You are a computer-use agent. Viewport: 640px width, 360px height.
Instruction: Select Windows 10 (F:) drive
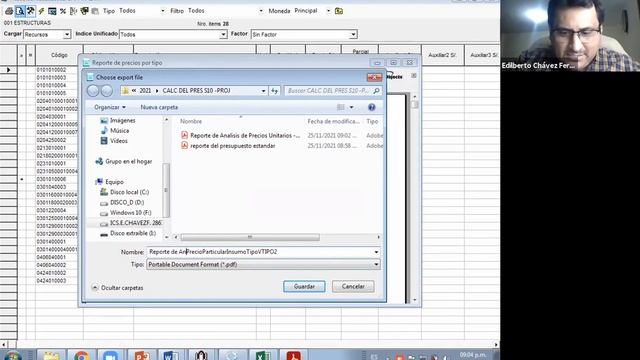(x=126, y=213)
